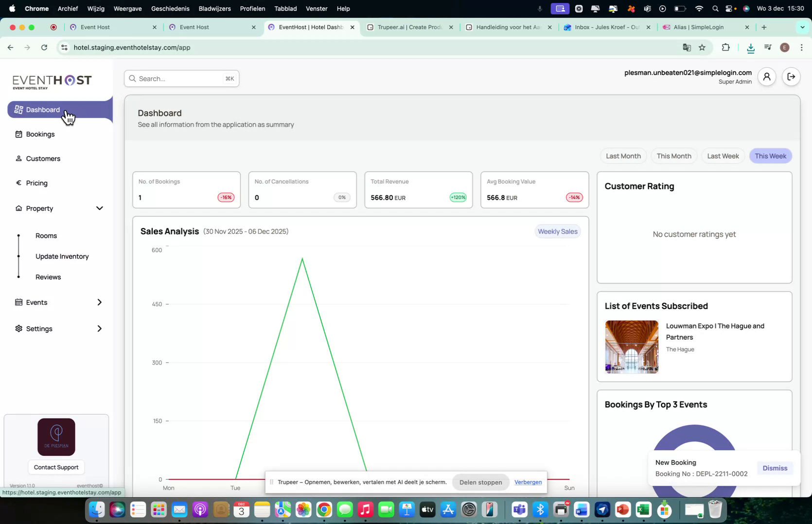Select the This Week time filter
This screenshot has height=524, width=812.
(x=770, y=156)
